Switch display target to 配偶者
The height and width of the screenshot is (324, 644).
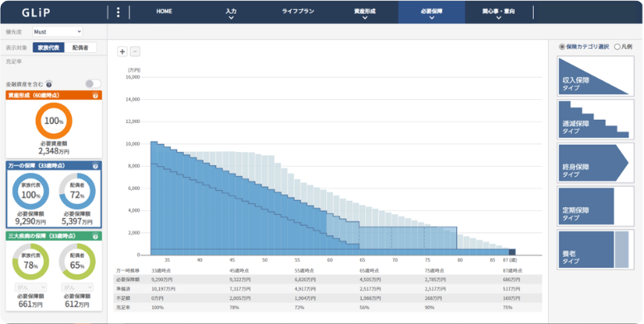80,48
